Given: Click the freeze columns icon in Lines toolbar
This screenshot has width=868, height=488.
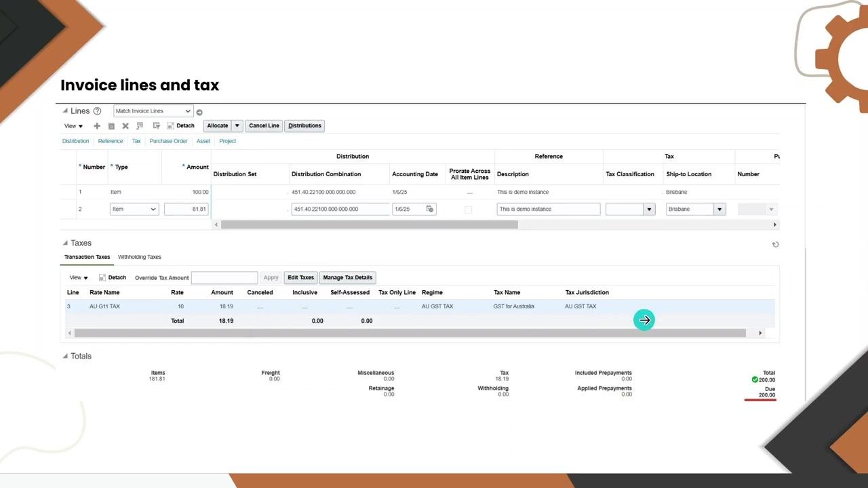Looking at the screenshot, I should 140,126.
